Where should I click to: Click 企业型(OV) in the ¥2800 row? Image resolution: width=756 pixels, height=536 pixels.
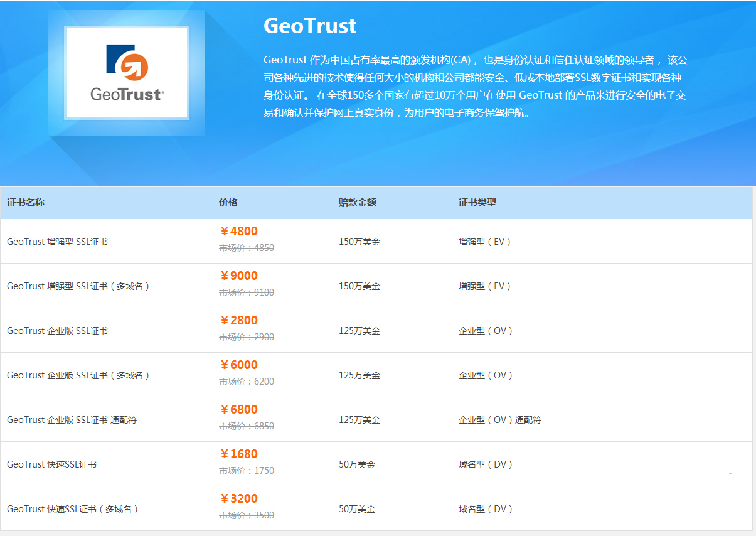(x=486, y=331)
